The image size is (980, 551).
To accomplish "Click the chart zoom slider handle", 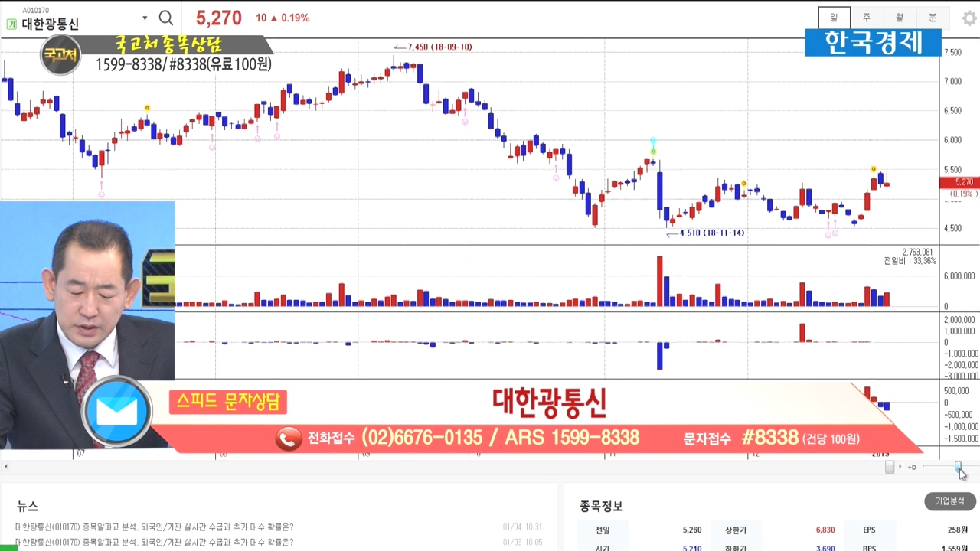I will pyautogui.click(x=958, y=466).
